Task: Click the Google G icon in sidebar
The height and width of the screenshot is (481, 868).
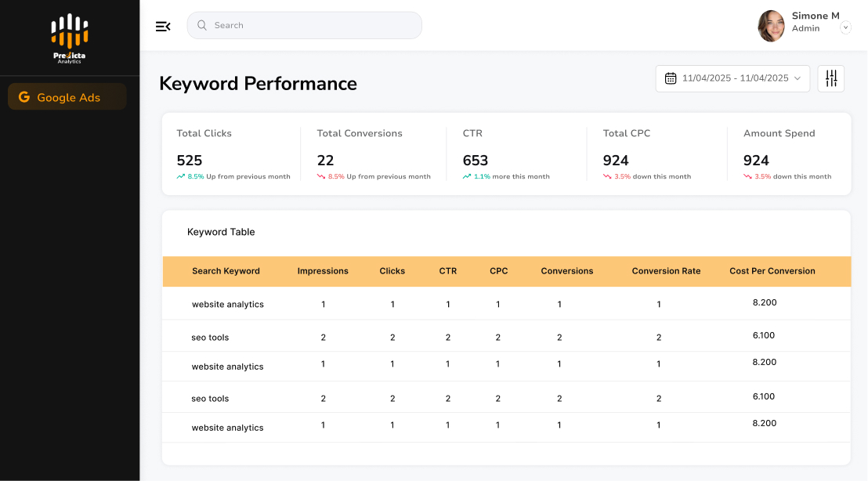Action: (x=24, y=97)
